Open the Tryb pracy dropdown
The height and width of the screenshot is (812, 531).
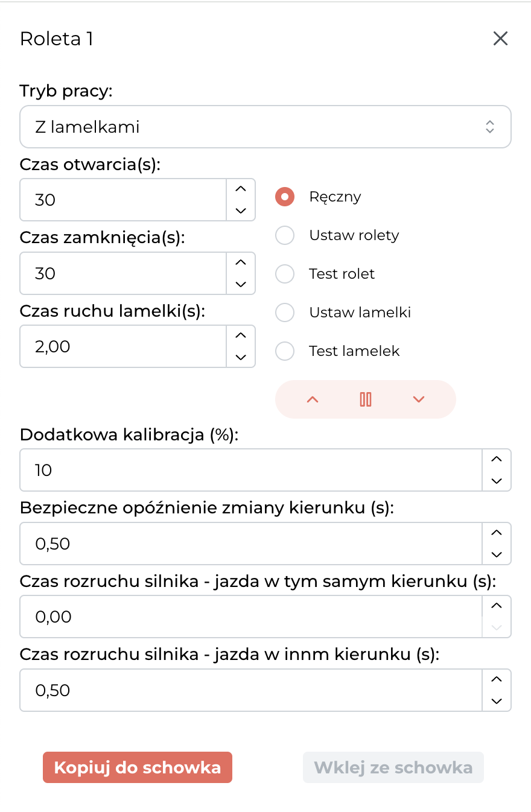265,127
